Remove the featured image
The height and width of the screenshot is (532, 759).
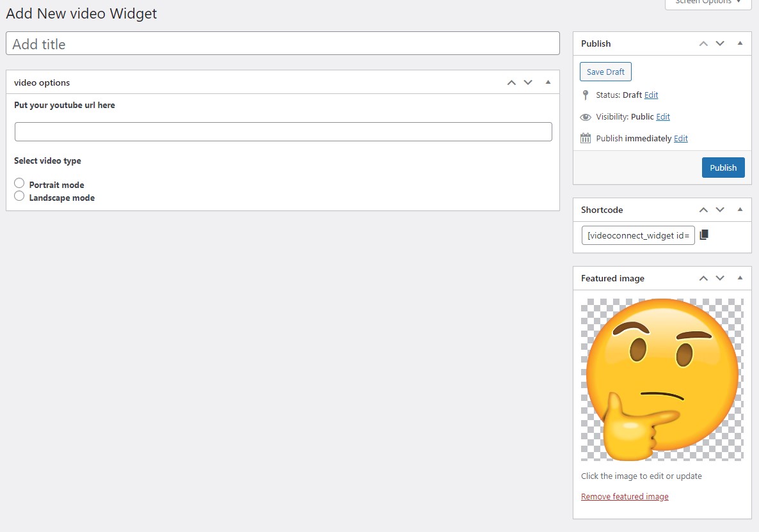pos(625,496)
